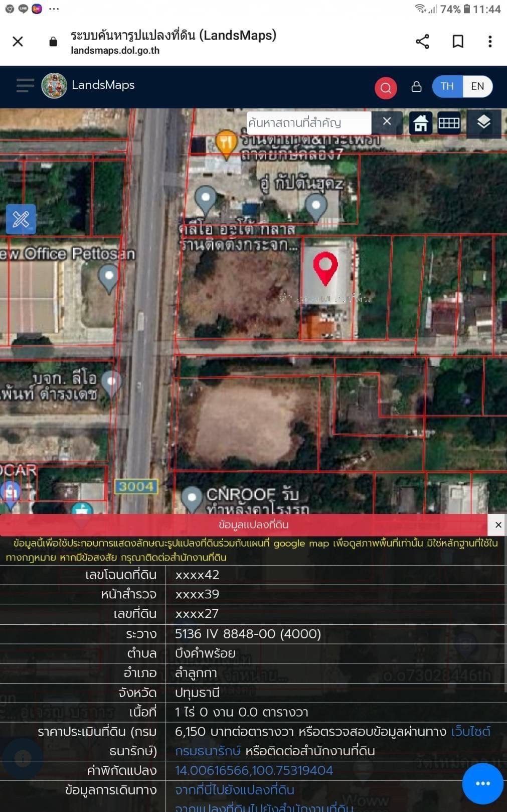
Task: Select the อำเภอ value ลำลูกกา
Action: (196, 673)
